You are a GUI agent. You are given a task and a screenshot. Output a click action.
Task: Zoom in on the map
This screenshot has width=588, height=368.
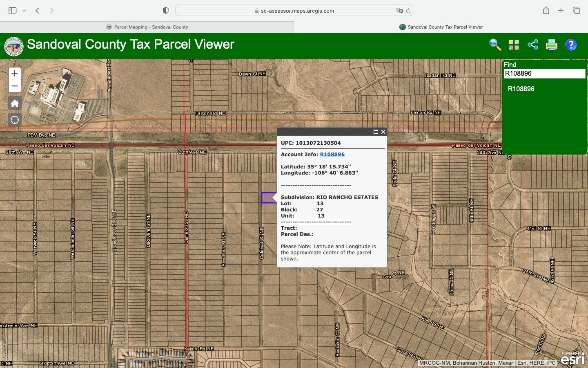click(x=15, y=74)
